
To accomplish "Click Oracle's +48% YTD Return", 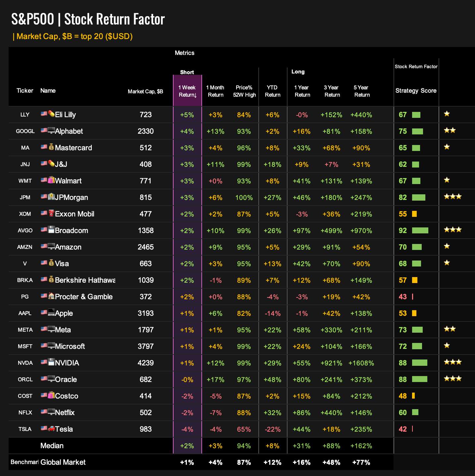I will [273, 380].
